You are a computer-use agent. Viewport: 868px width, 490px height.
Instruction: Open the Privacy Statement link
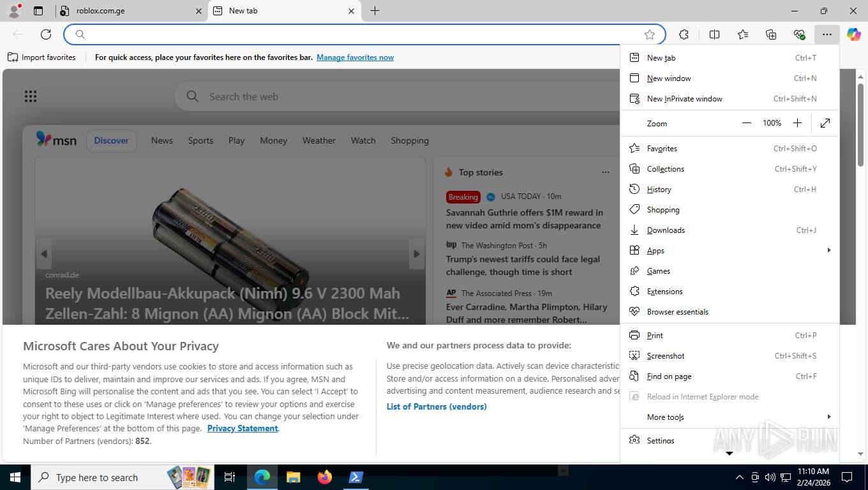pyautogui.click(x=243, y=428)
